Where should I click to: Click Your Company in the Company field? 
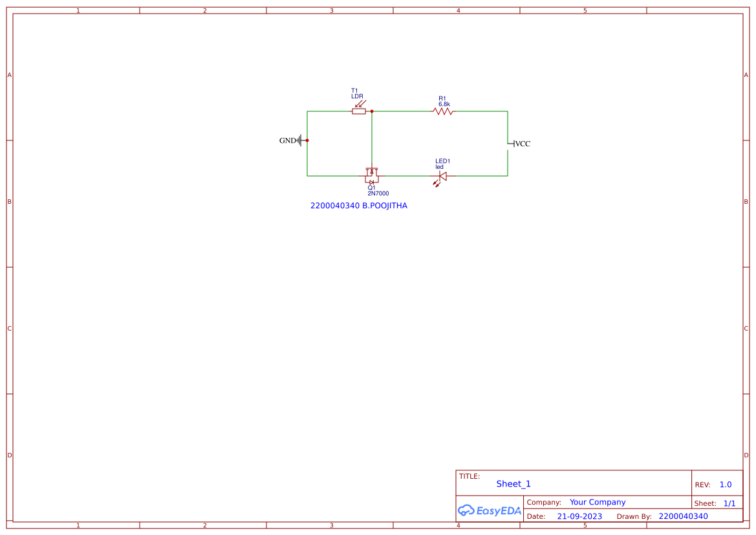tap(597, 502)
